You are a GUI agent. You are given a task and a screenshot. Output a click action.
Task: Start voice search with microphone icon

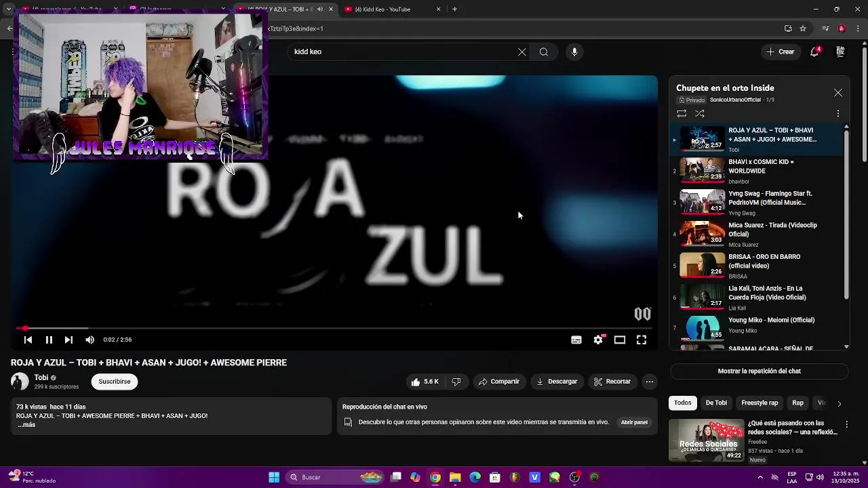pos(574,52)
